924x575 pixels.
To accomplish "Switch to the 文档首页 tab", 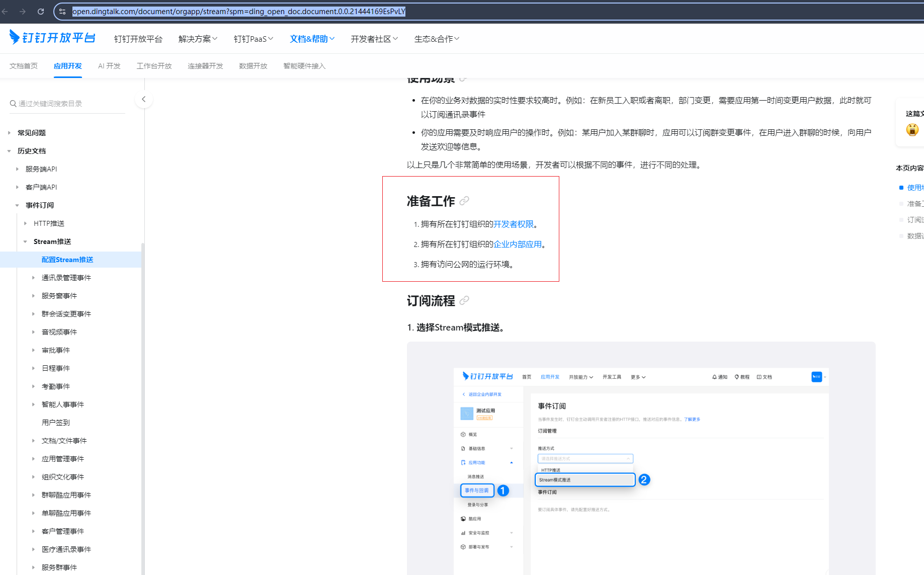I will click(x=24, y=66).
